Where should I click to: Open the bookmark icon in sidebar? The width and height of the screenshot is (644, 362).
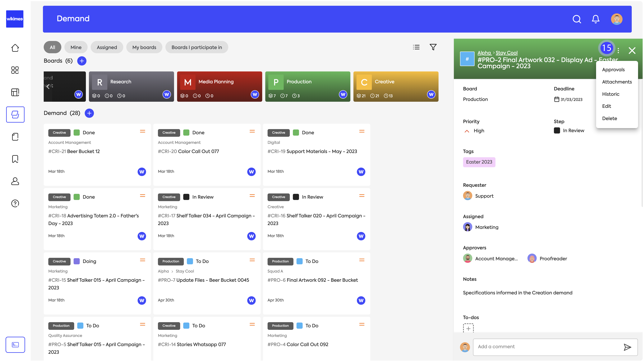(15, 159)
